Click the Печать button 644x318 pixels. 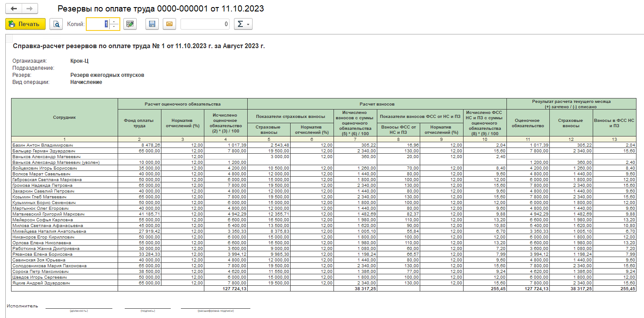25,24
